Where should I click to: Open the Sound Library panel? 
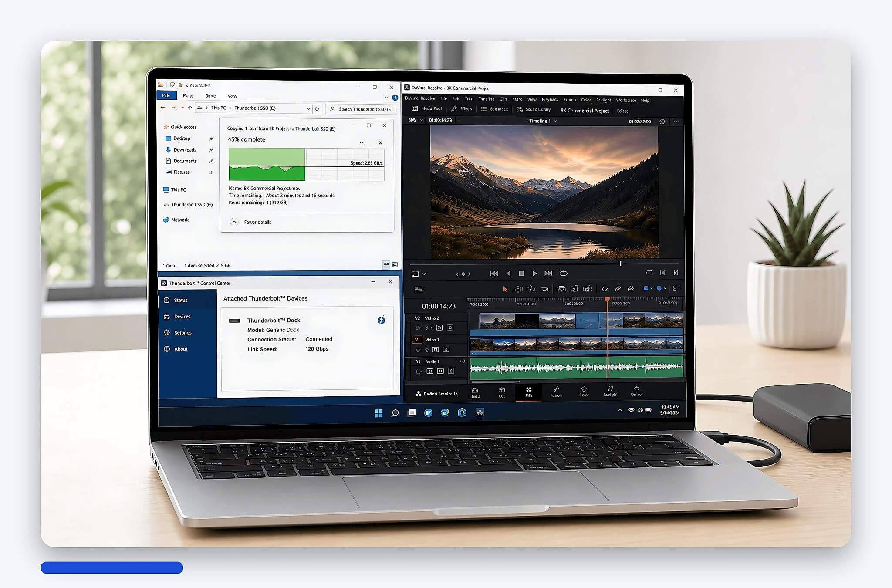click(534, 109)
